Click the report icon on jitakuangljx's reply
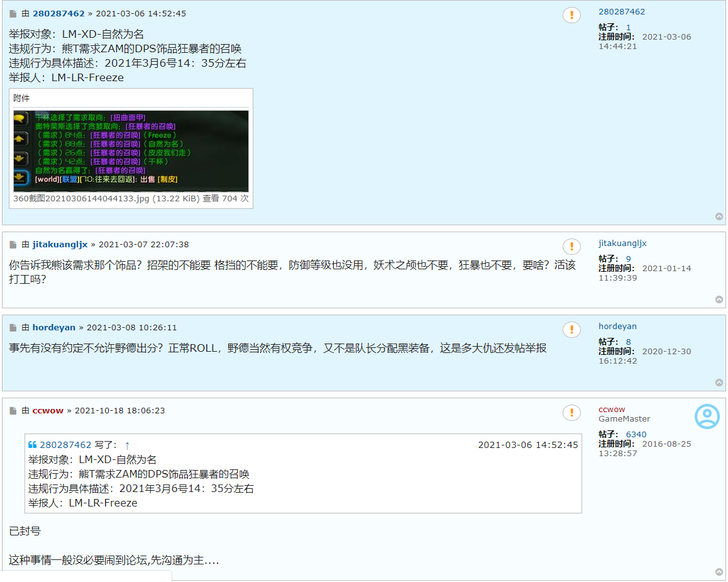 (571, 246)
